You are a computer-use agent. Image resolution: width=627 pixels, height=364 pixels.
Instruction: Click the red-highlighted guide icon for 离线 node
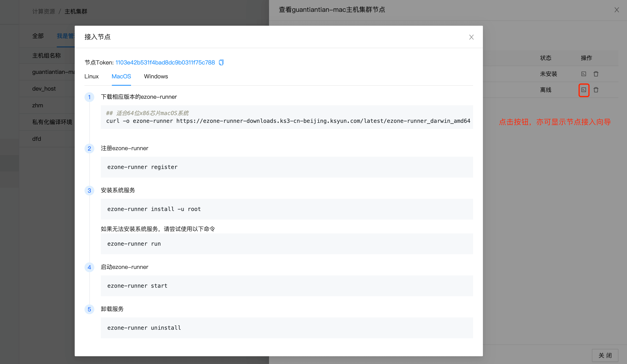click(x=584, y=90)
